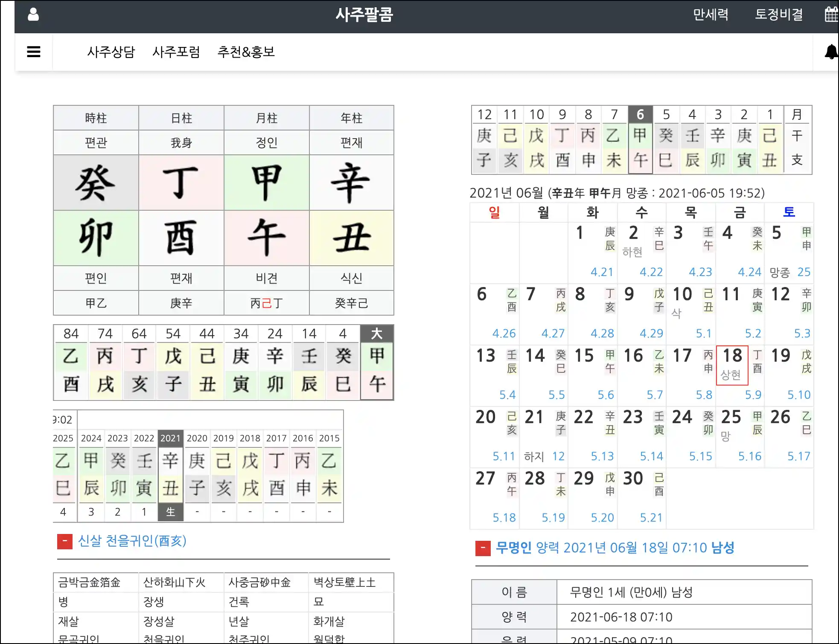The height and width of the screenshot is (644, 839).
Task: Click the 丙己丁 hidden stems cell
Action: (x=266, y=303)
